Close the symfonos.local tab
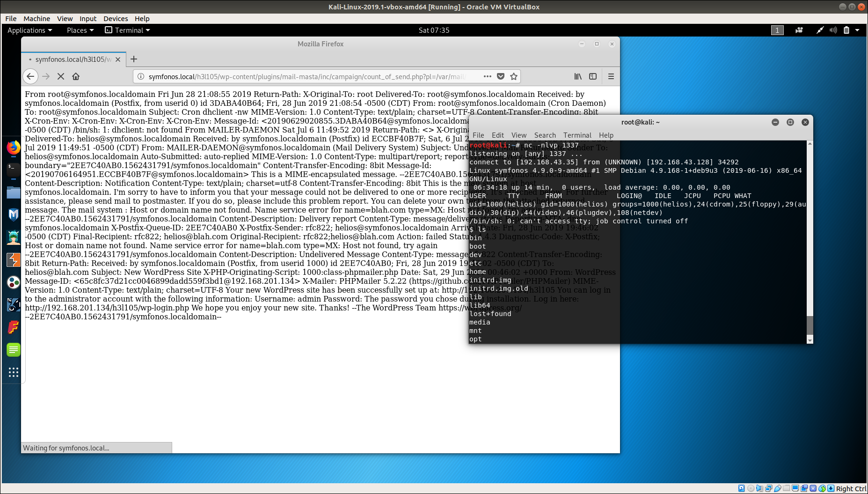 click(118, 59)
